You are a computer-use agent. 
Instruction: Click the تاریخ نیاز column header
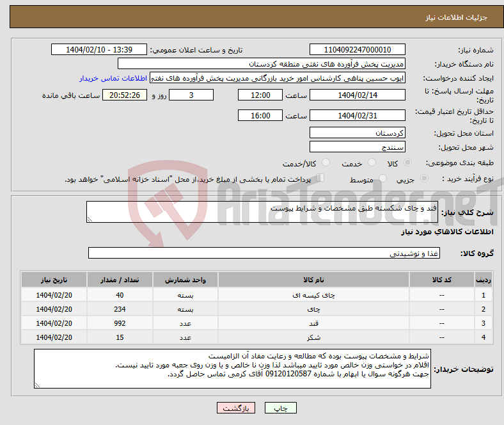pos(54,280)
